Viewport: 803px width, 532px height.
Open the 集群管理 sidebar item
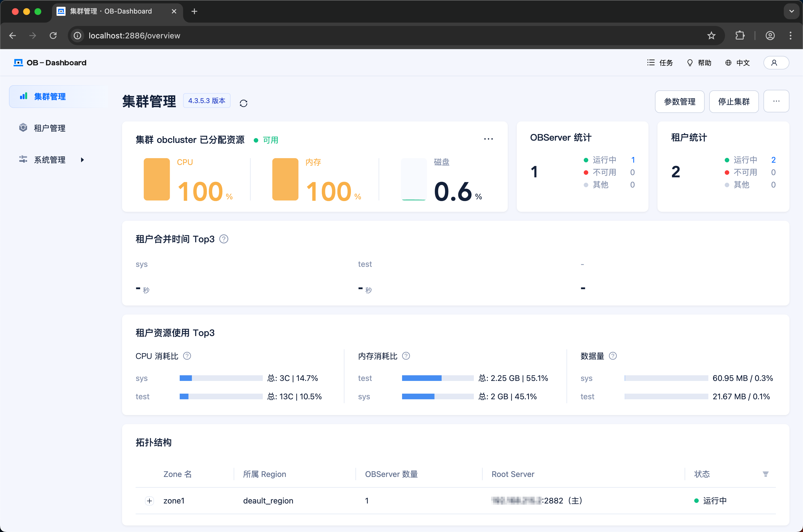tap(58, 97)
